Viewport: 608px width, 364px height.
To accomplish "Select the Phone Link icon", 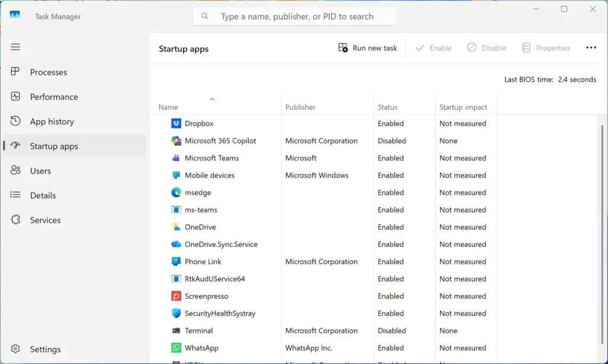I will click(x=176, y=261).
